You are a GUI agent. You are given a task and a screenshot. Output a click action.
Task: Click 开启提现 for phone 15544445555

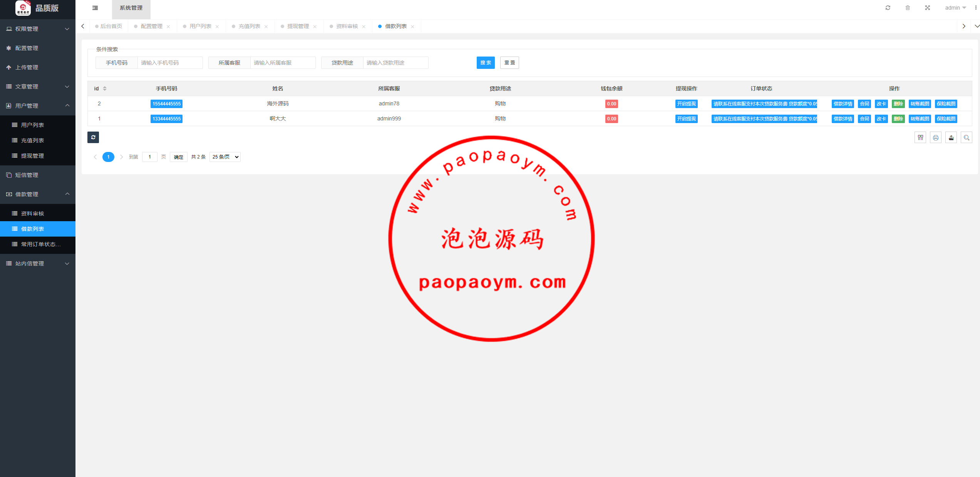(686, 104)
